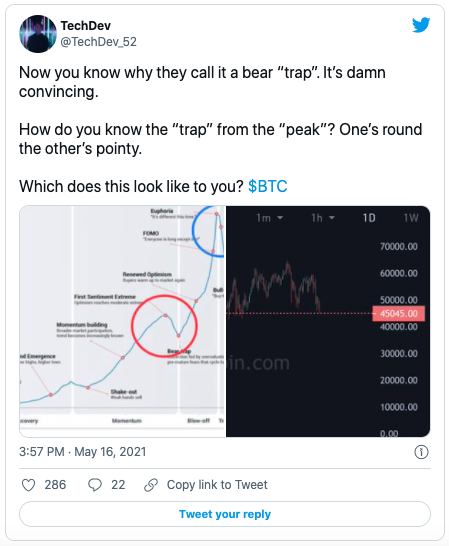Screen dimensions: 449x546
Task: Open the @TechDev_52 handle
Action: pos(99,42)
